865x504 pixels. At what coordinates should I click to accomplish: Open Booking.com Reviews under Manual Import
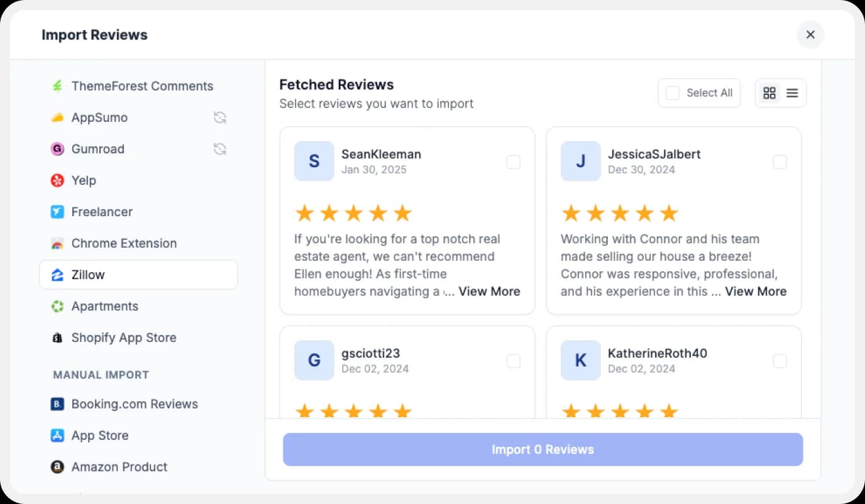[135, 404]
